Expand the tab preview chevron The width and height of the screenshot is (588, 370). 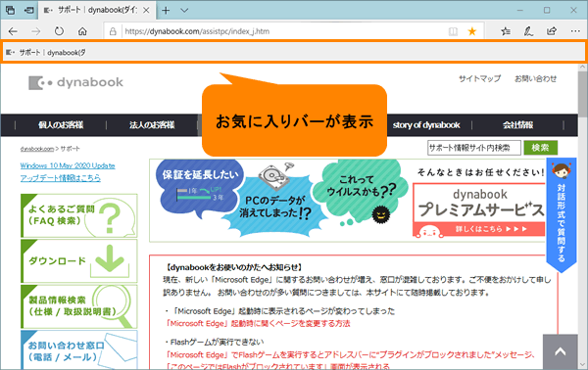click(184, 11)
